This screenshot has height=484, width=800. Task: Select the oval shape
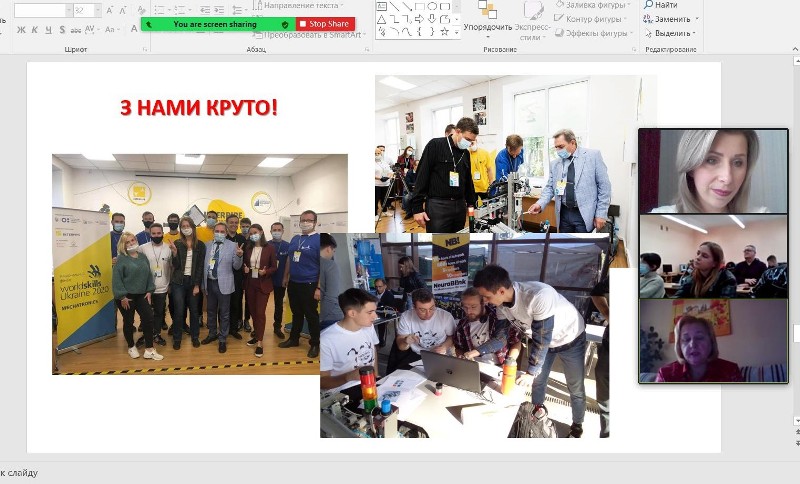click(x=432, y=7)
